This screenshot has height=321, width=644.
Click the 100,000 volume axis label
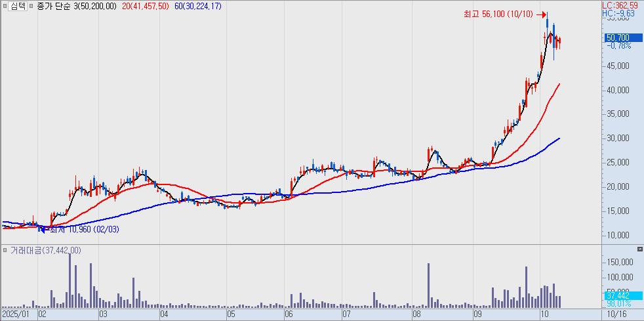(620, 277)
